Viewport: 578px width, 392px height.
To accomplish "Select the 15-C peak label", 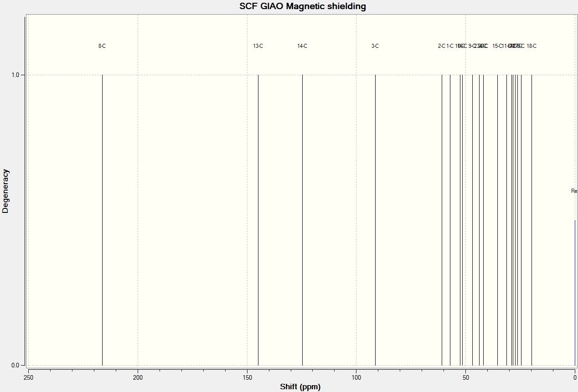I will (x=497, y=46).
